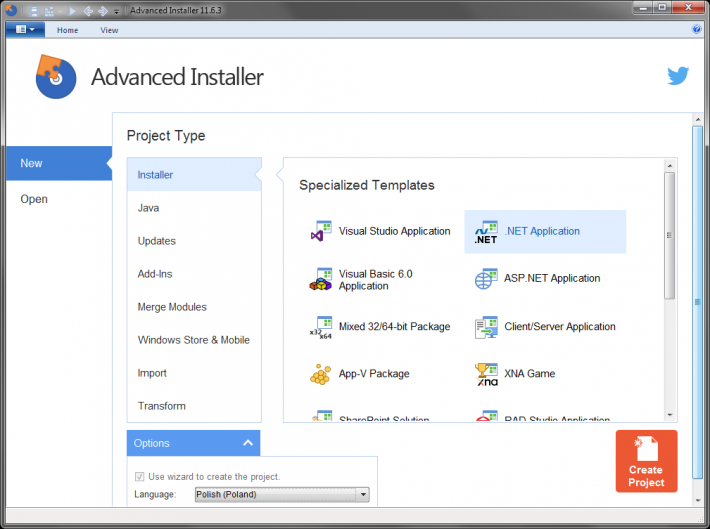Screen dimensions: 710x529
Task: Click the .NET Application icon
Action: point(486,232)
